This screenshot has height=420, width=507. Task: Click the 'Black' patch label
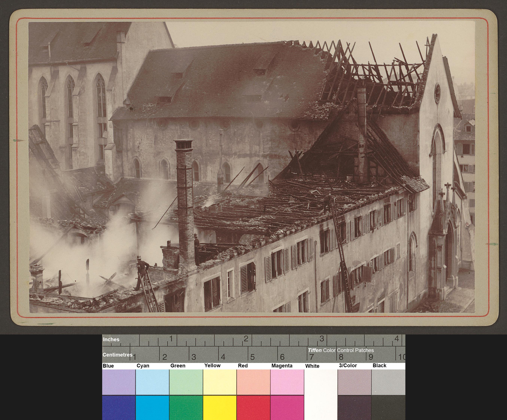[379, 366]
